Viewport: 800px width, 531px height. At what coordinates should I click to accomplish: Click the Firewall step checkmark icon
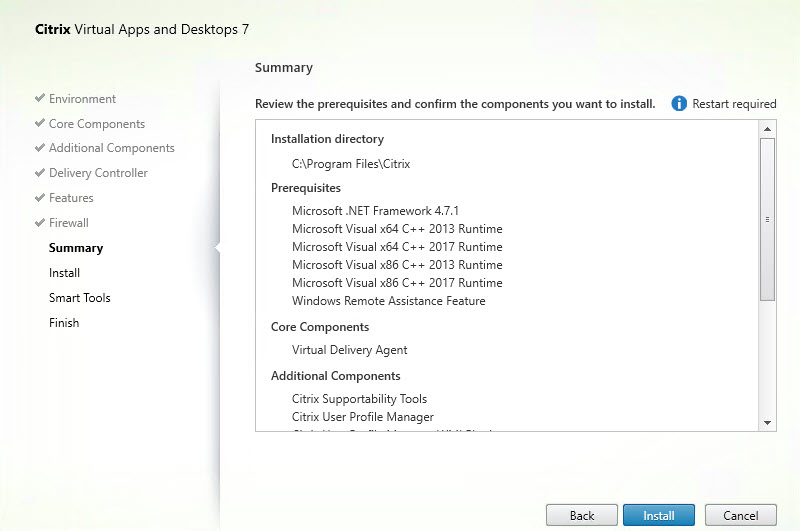[40, 223]
